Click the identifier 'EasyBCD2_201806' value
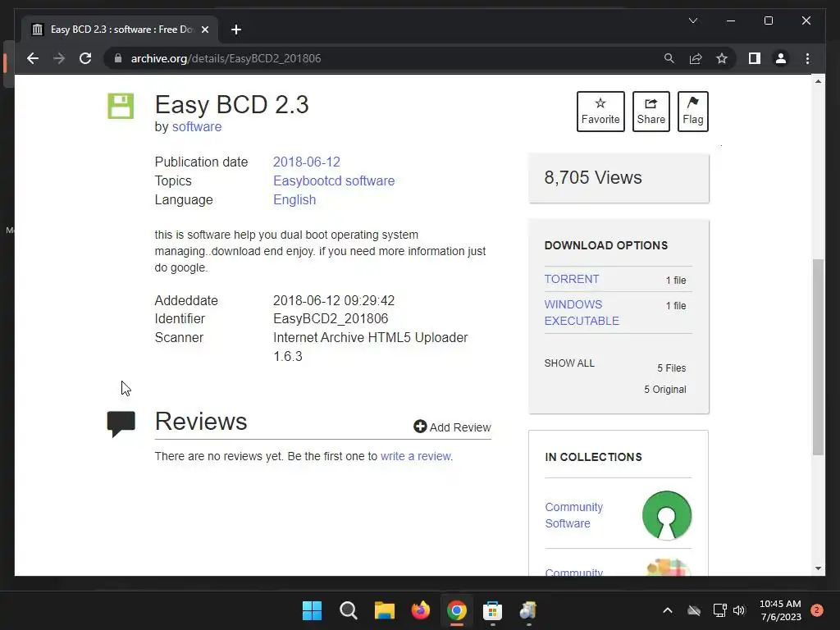Viewport: 840px width, 630px height. [x=331, y=319]
